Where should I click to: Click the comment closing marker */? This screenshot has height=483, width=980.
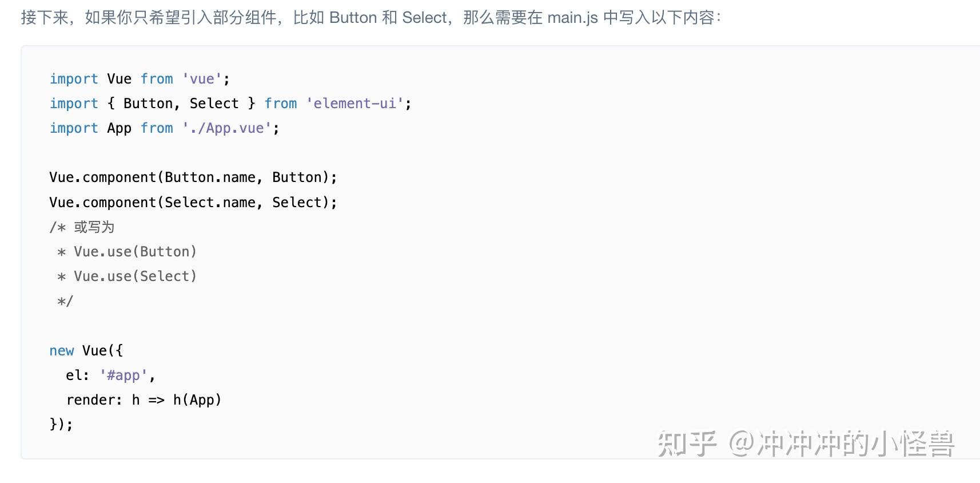(x=65, y=301)
